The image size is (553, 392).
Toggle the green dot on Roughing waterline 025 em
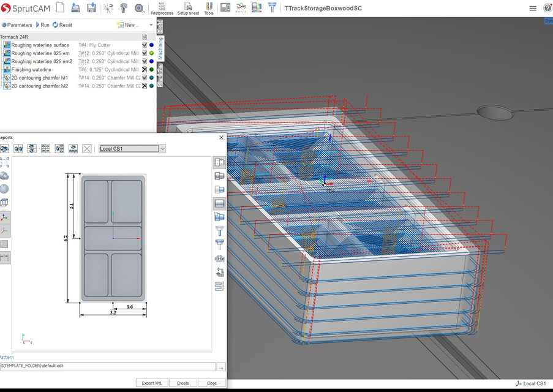pos(150,53)
